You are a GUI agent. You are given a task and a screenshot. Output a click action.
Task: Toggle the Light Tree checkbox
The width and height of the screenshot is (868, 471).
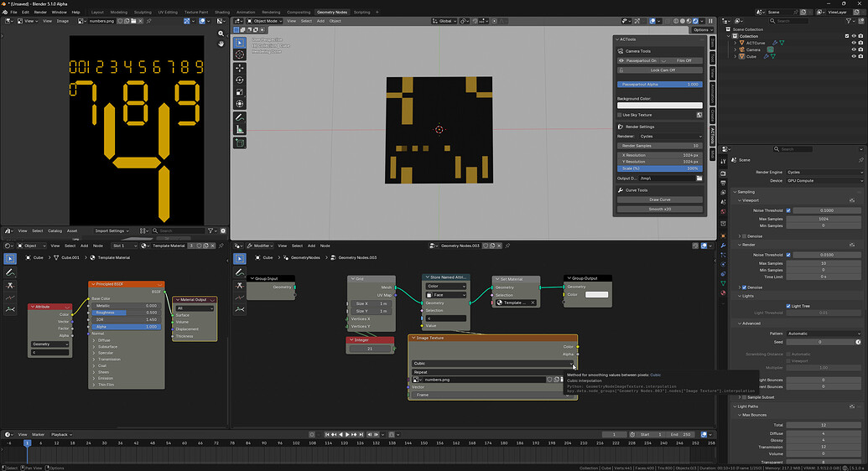[x=788, y=306]
